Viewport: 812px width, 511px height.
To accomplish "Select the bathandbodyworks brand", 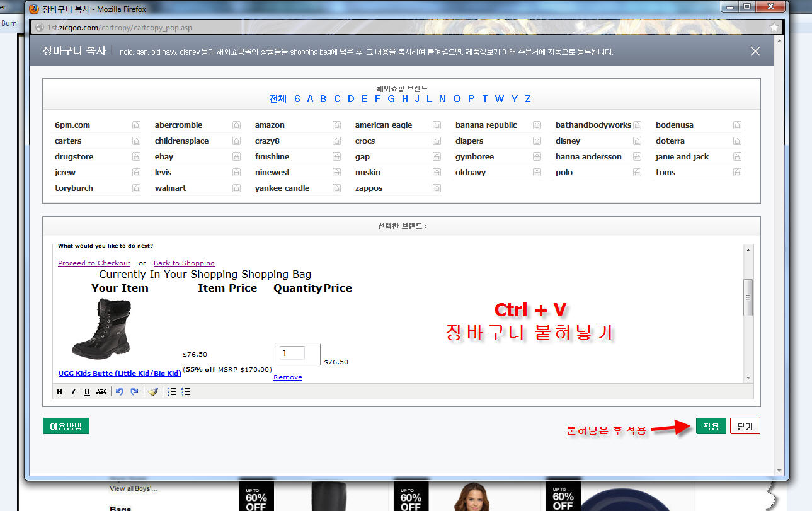I will pos(593,125).
